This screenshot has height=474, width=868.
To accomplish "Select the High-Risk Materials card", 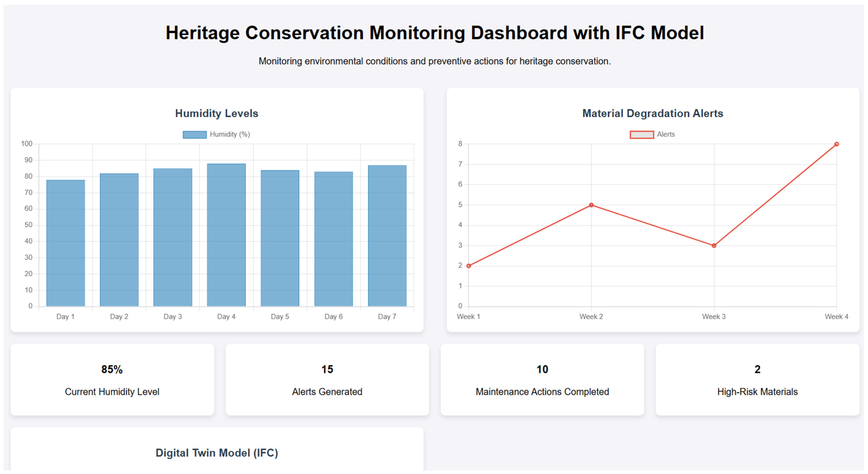I will pyautogui.click(x=757, y=380).
